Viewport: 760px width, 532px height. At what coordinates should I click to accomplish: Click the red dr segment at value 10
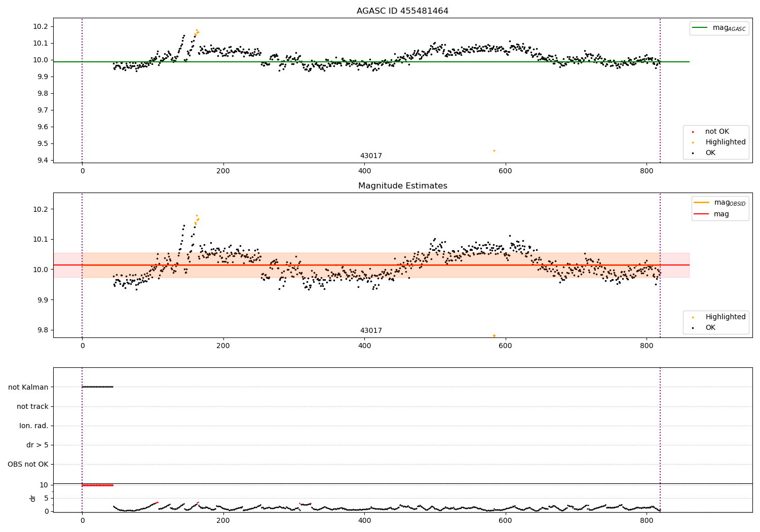coord(97,485)
